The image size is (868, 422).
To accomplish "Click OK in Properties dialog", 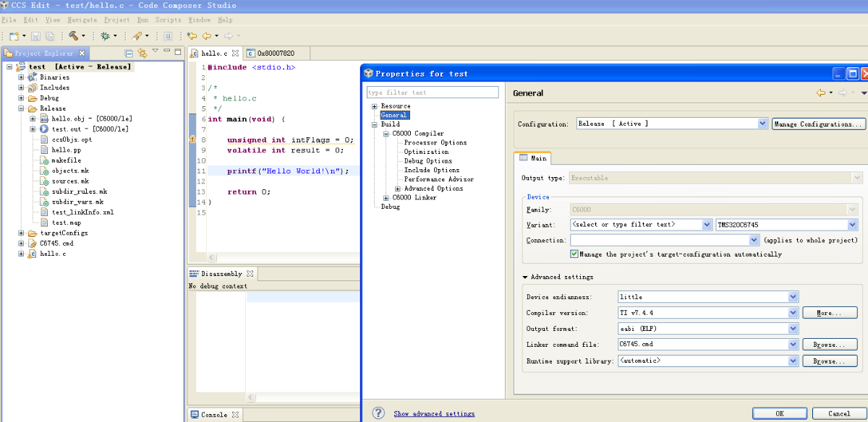I will (x=779, y=413).
